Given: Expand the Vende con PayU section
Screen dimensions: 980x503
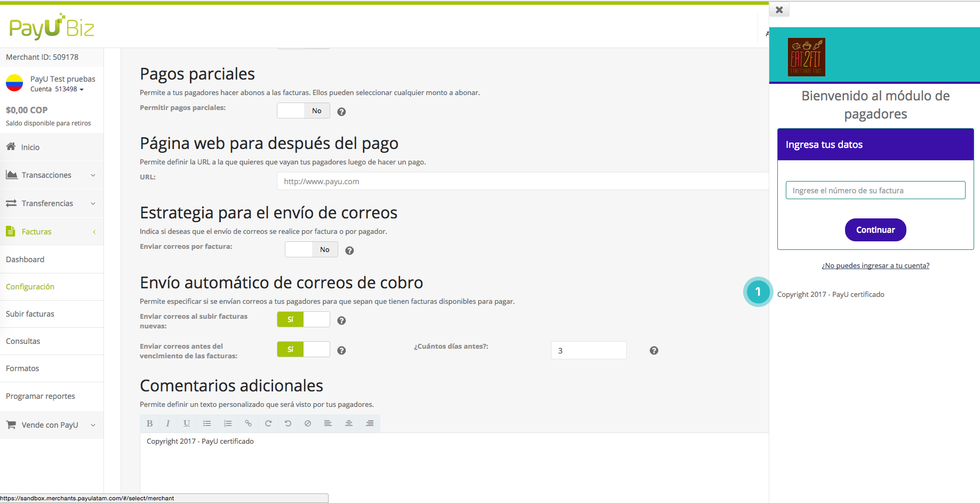Looking at the screenshot, I should click(x=49, y=425).
